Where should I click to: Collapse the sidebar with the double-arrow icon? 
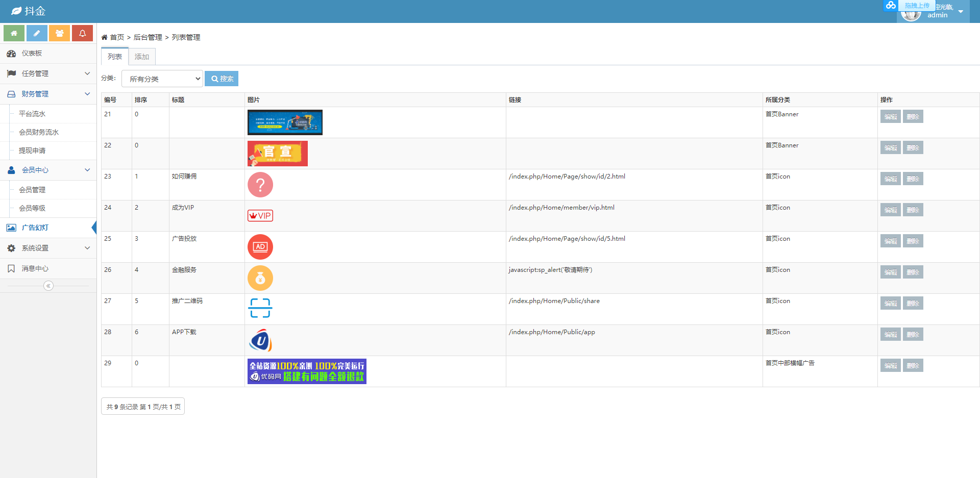click(48, 286)
